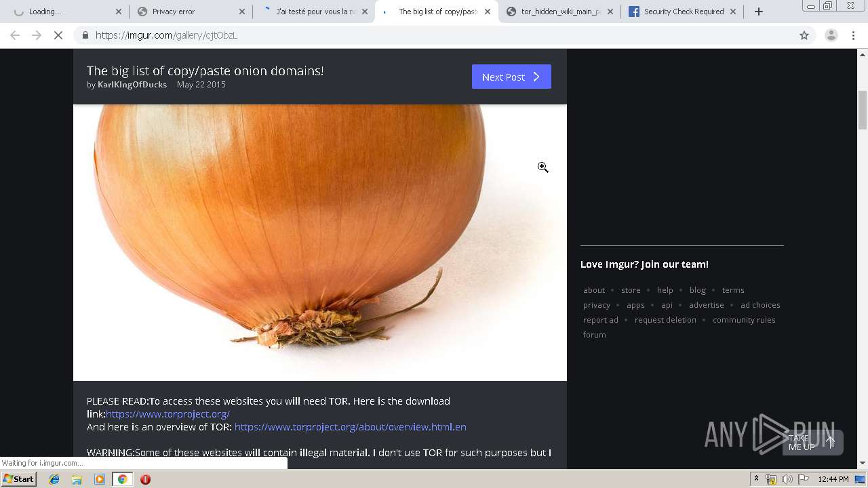This screenshot has height=488, width=868.
Task: Click the address bar URL
Action: click(166, 35)
